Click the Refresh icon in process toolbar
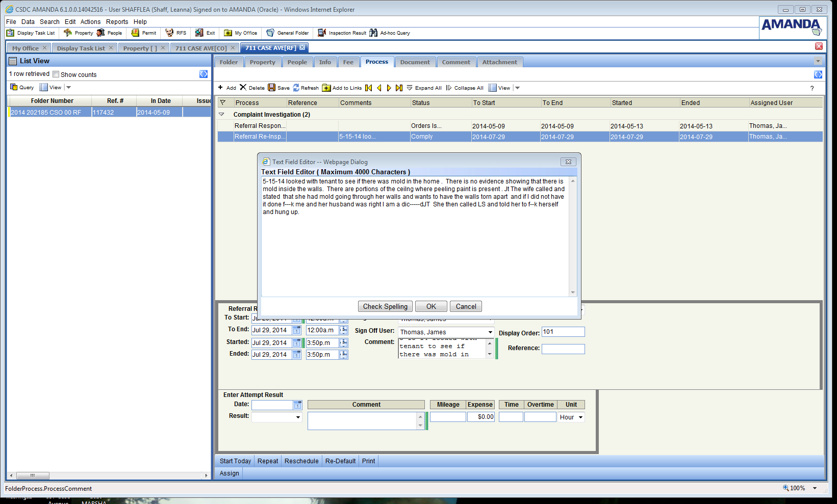Image resolution: width=837 pixels, height=504 pixels. coord(296,88)
